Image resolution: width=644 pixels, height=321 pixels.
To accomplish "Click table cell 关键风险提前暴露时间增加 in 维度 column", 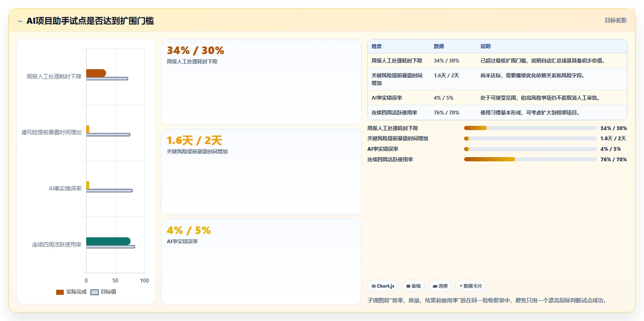I will tap(397, 79).
